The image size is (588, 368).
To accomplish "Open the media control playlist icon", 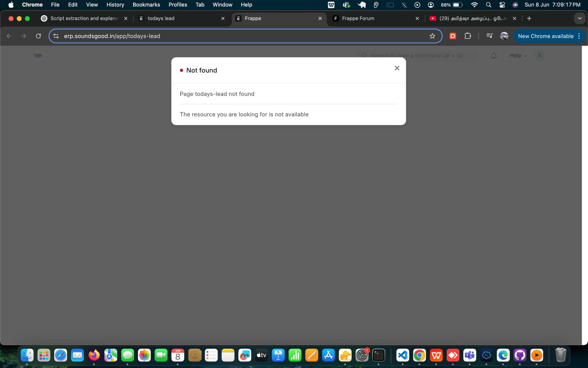I will (489, 36).
